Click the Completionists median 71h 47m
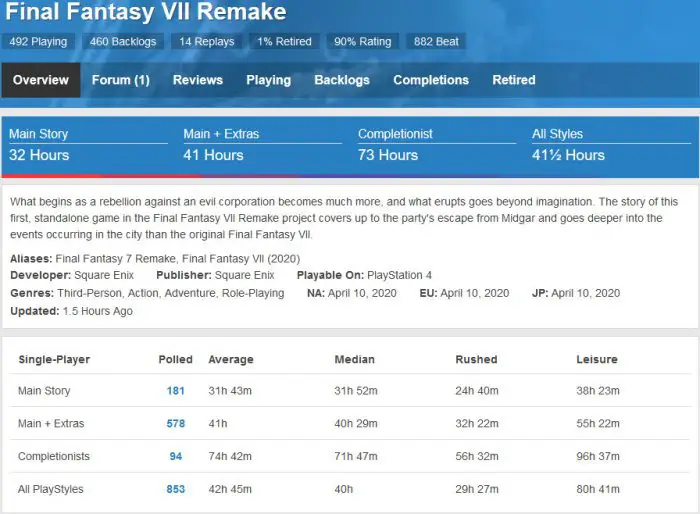This screenshot has height=514, width=700. coord(356,456)
